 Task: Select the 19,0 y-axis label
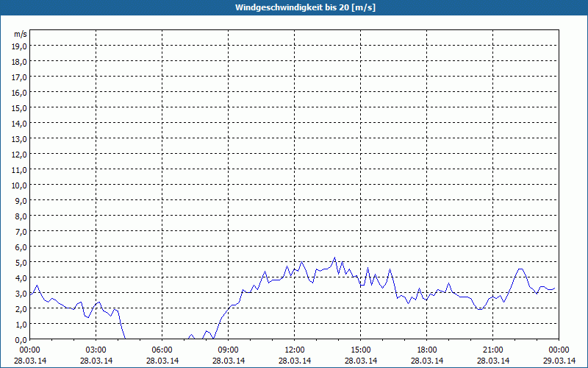click(x=19, y=46)
